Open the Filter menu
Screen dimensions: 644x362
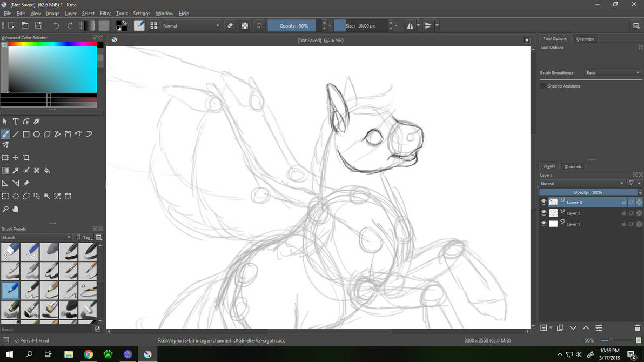[105, 14]
